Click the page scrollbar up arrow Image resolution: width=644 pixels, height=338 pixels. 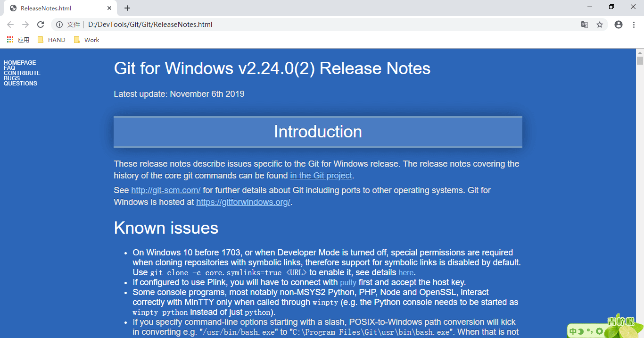(640, 52)
